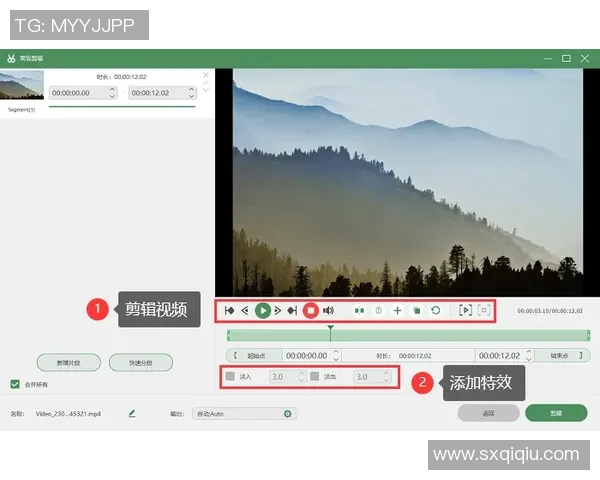Click the 快速分段 button
The height and width of the screenshot is (480, 600).
click(x=140, y=362)
